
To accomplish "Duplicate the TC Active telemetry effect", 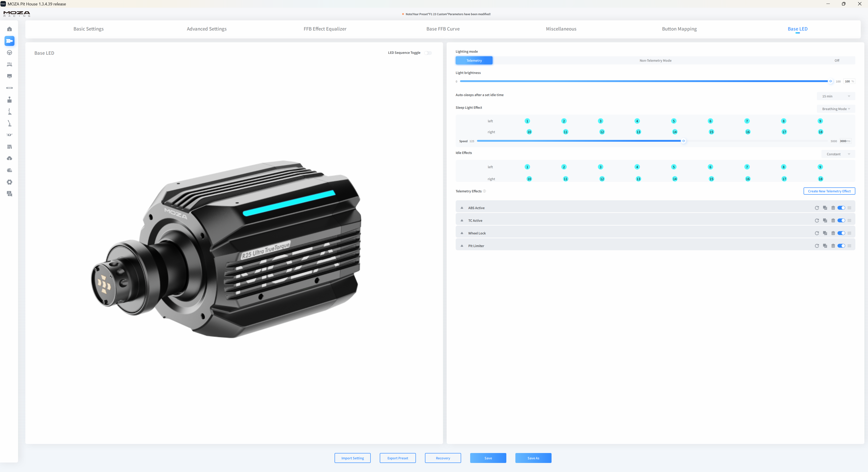I will (x=825, y=220).
